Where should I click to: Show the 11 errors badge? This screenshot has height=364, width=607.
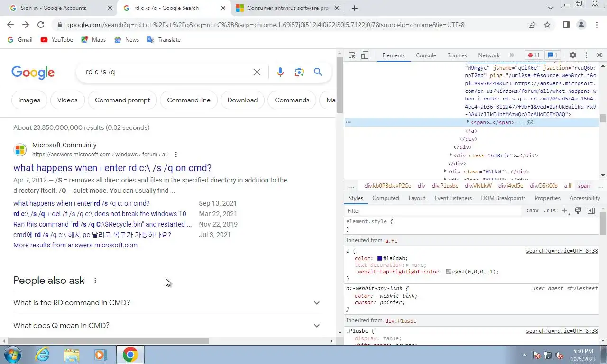[533, 55]
